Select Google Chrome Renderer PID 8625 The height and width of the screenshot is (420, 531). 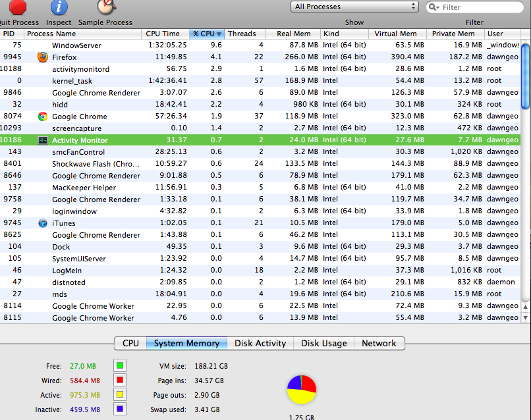tap(260, 234)
